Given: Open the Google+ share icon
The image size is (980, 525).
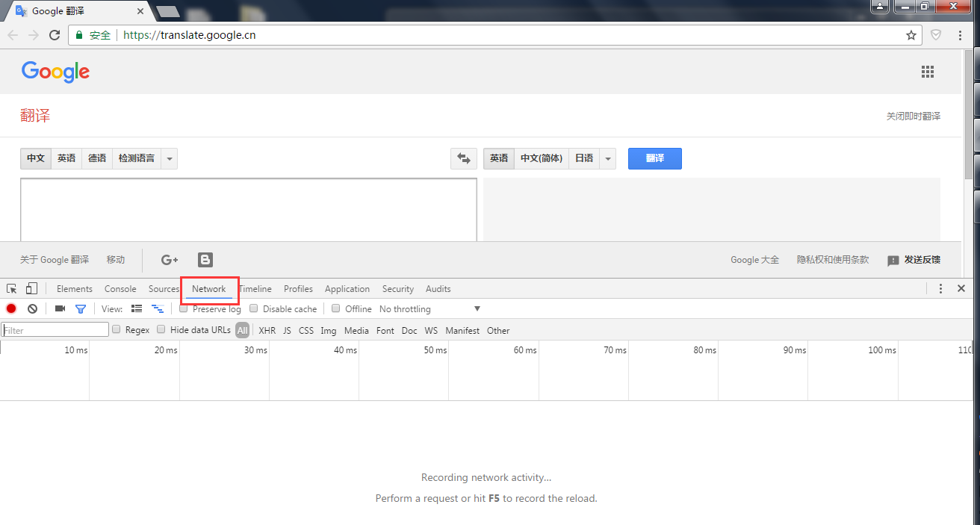Looking at the screenshot, I should click(170, 260).
